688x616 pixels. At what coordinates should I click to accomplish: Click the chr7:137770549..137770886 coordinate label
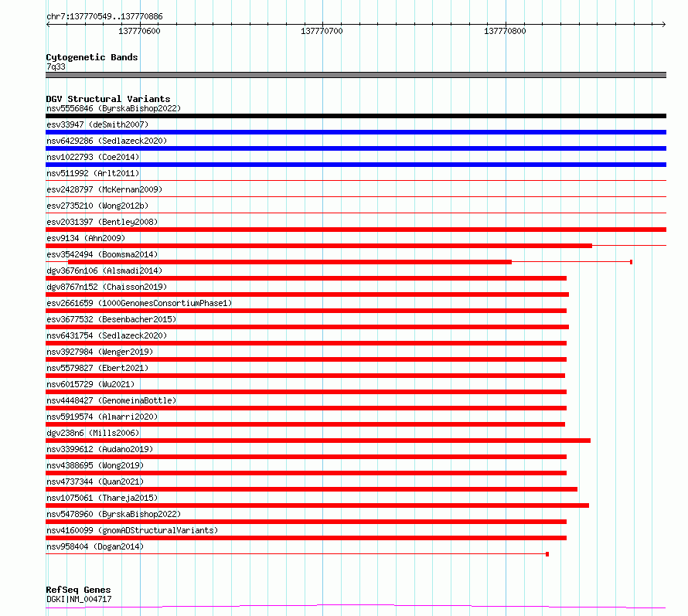tap(104, 16)
